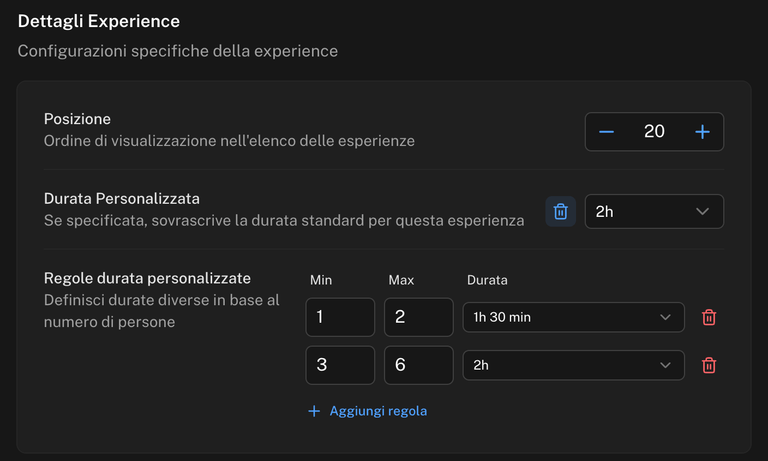
Task: Click the Max column header
Action: tap(401, 280)
